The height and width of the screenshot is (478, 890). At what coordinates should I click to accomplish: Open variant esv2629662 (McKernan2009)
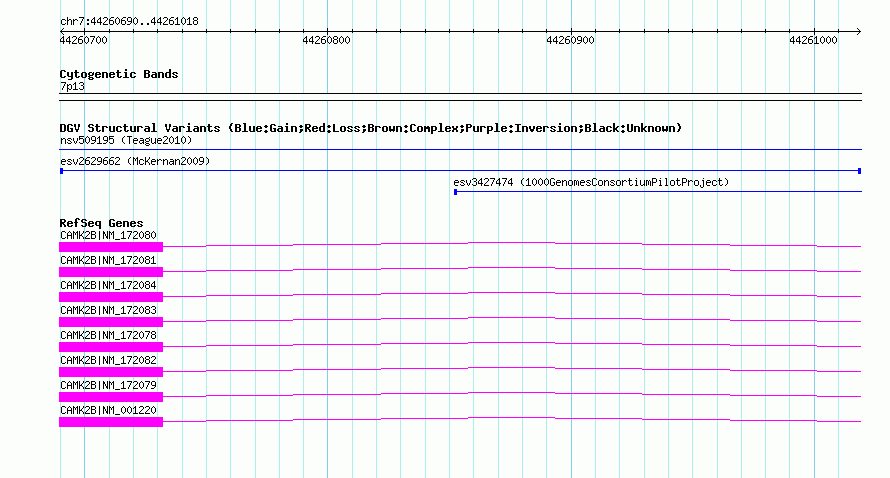(135, 161)
